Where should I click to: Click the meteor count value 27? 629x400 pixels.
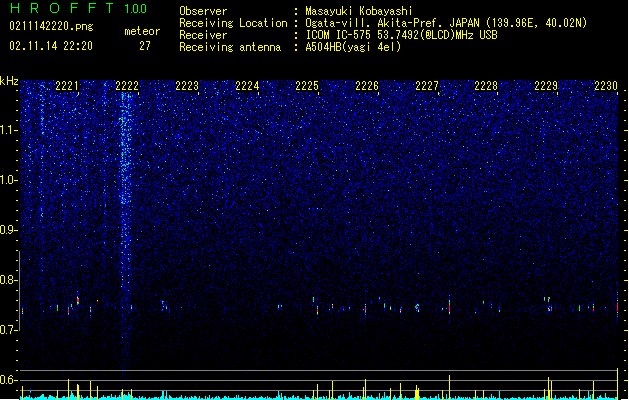(145, 46)
